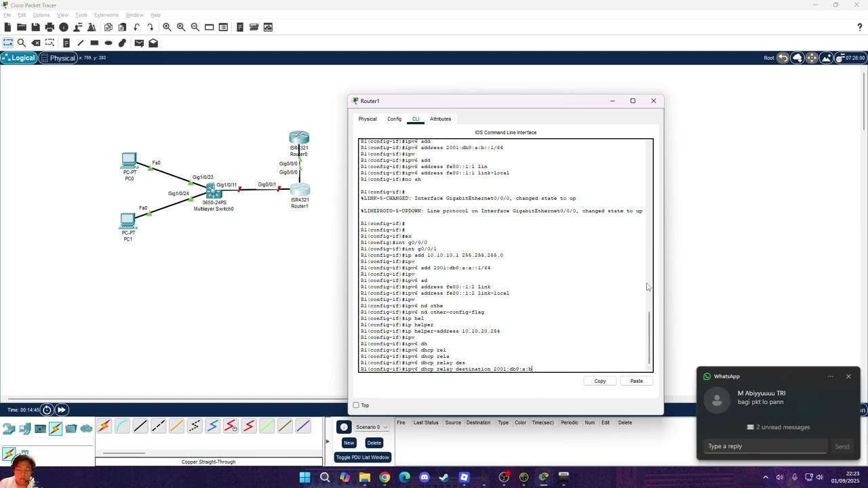868x488 pixels.
Task: Open environment time 07:26:00 control
Action: coord(850,58)
